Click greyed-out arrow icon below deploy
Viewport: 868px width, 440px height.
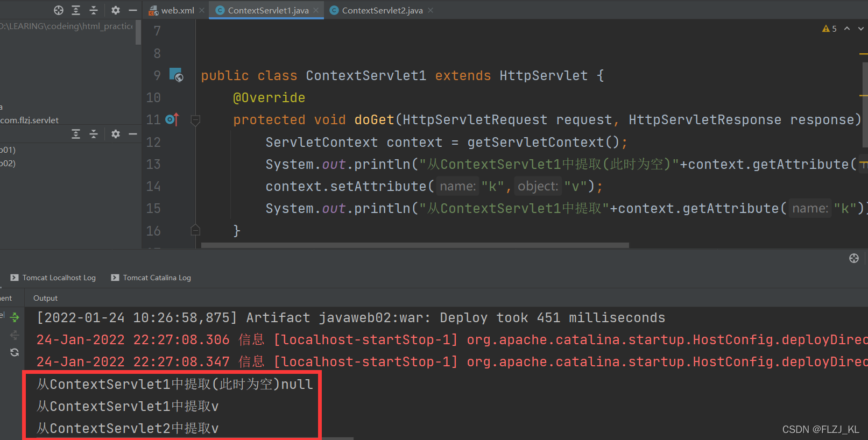click(x=15, y=335)
